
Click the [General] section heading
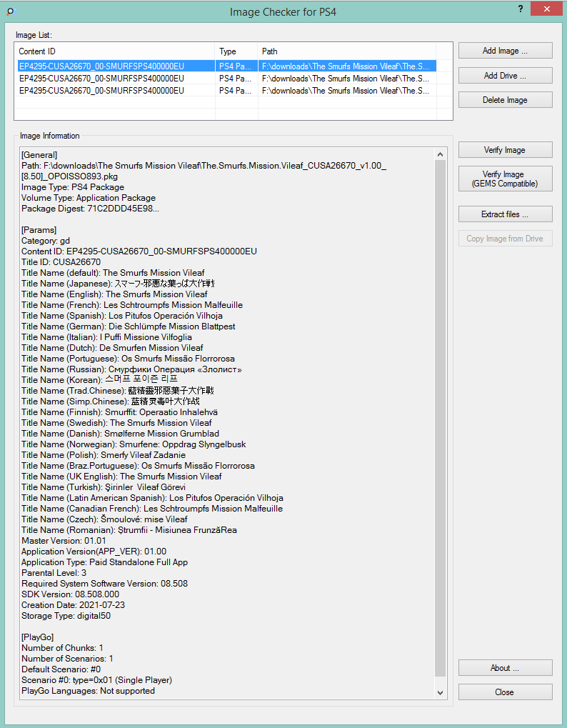click(39, 154)
